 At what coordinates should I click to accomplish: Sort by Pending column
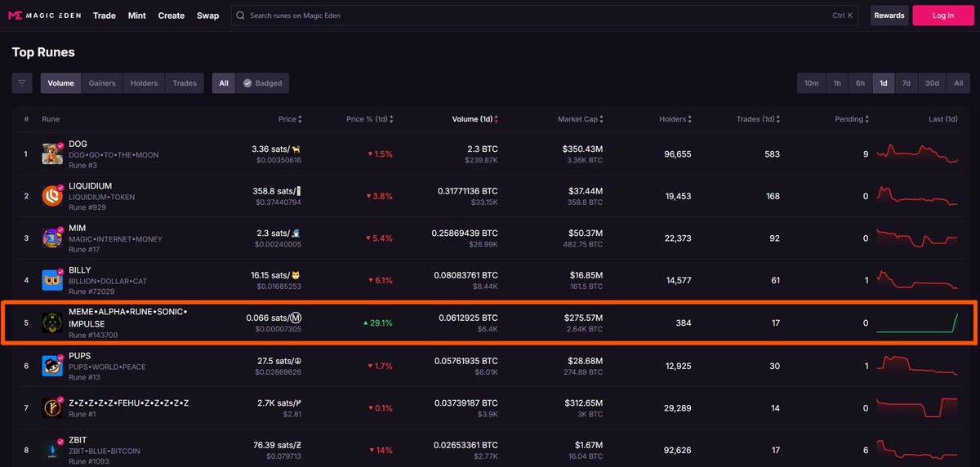tap(852, 119)
